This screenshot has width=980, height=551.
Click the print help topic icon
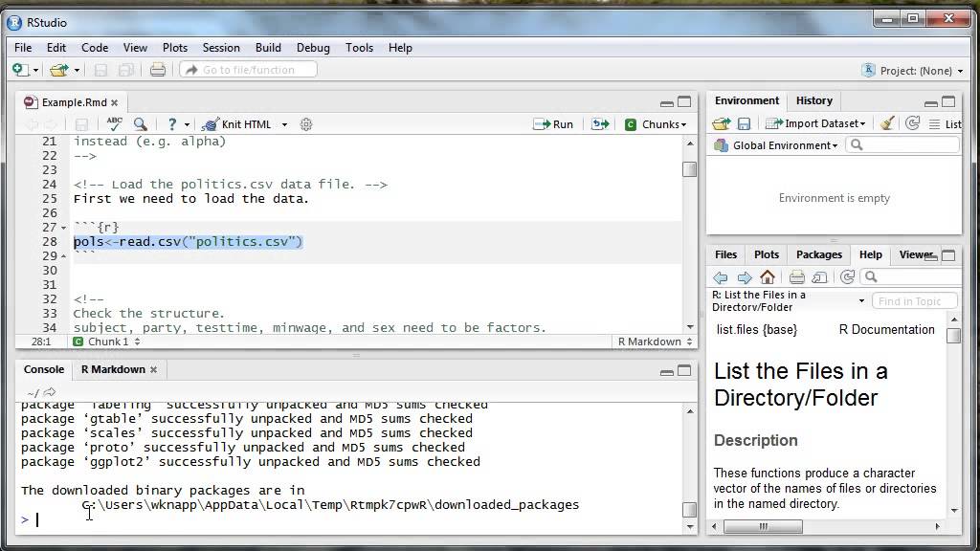[796, 276]
